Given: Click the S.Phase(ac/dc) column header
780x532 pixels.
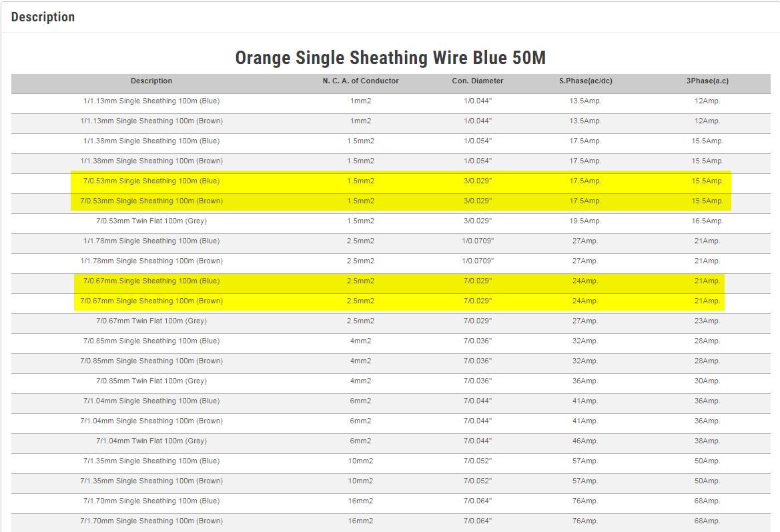Looking at the screenshot, I should (x=585, y=81).
